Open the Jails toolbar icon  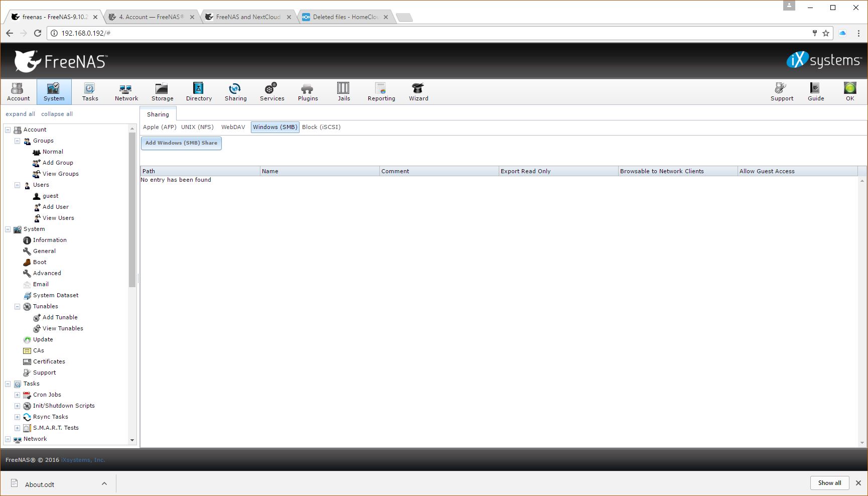(x=344, y=92)
